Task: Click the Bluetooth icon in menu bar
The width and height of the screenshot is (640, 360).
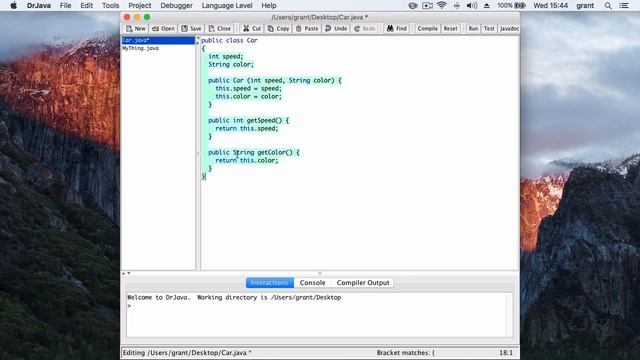Action: click(x=456, y=5)
